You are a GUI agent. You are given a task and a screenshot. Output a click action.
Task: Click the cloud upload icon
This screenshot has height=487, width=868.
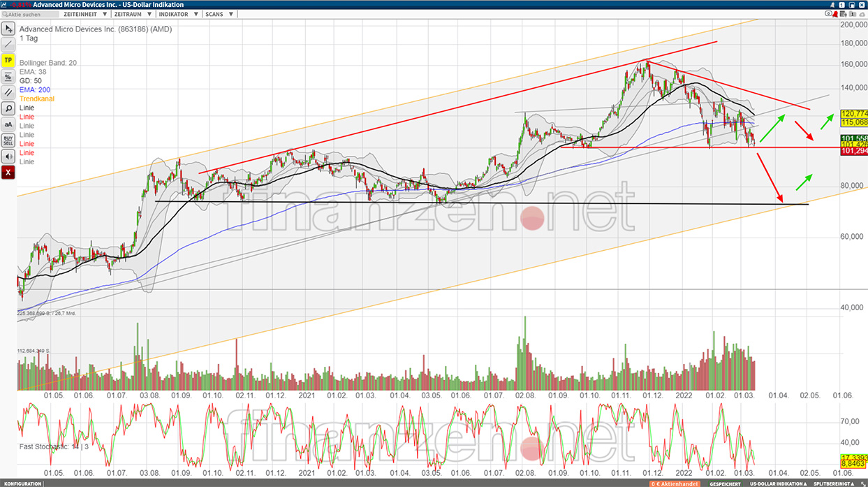pos(861,14)
